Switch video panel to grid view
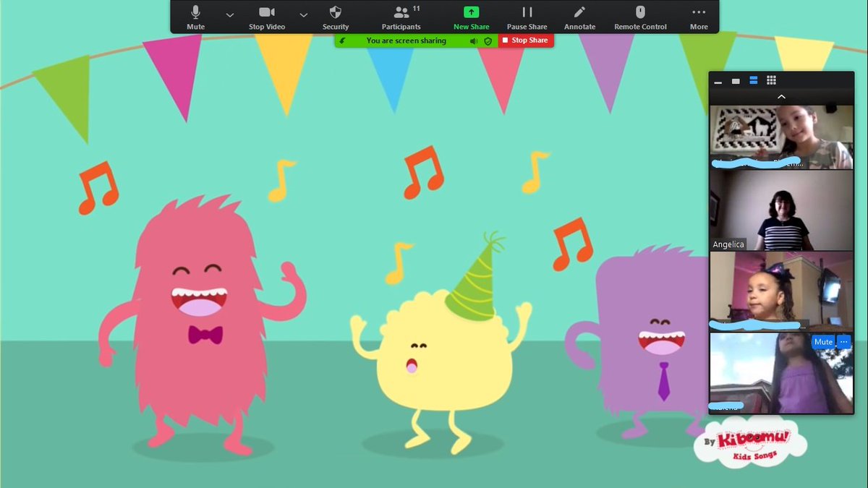The image size is (868, 488). 771,81
